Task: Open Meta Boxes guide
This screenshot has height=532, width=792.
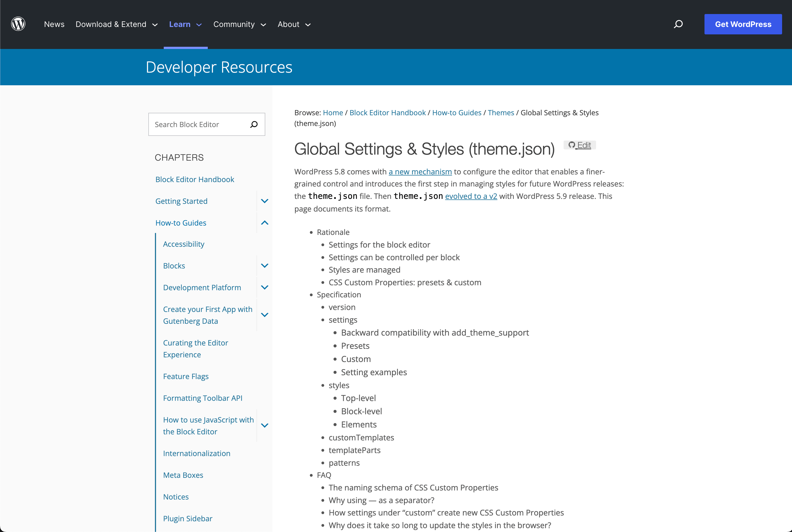Action: (183, 475)
